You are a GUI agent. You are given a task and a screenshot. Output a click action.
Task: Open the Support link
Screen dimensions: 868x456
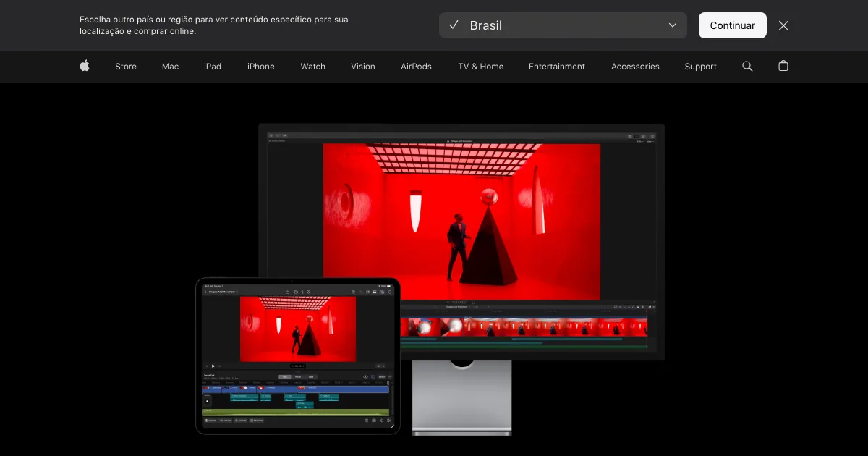[x=700, y=66]
